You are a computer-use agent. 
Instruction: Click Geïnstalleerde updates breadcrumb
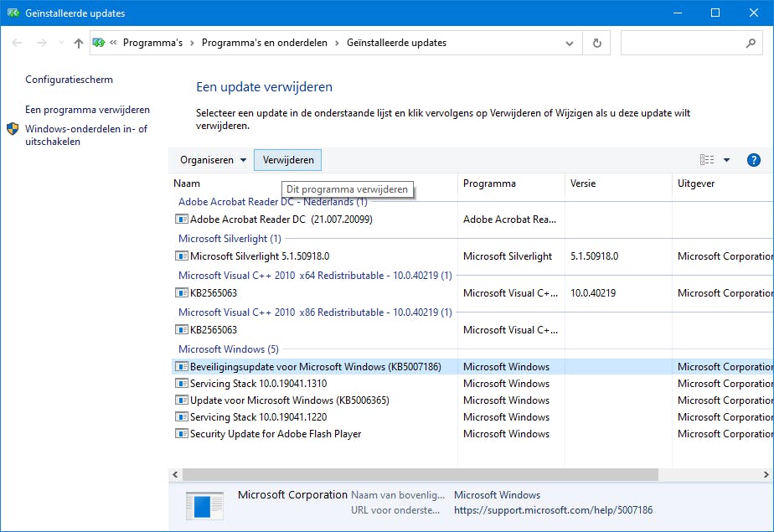point(396,43)
